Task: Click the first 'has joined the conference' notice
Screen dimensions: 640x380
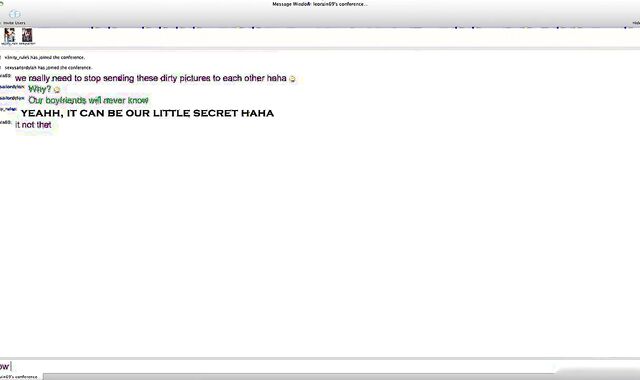Action: pos(44,58)
